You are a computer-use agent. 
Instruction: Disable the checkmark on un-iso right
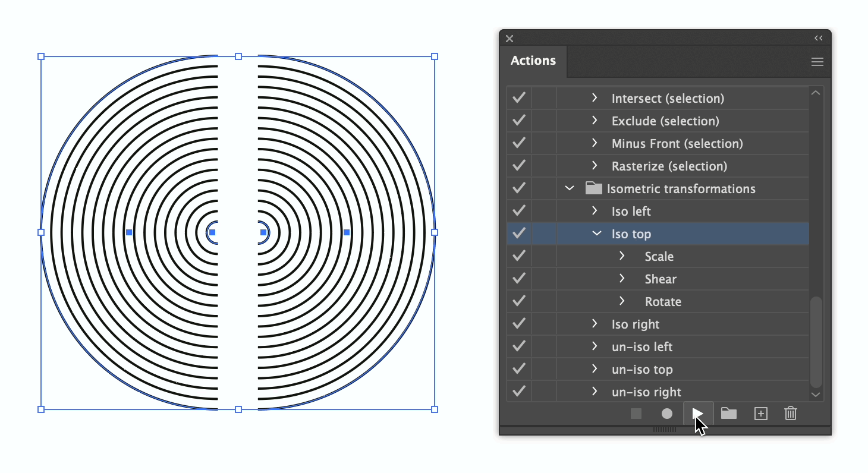(518, 391)
